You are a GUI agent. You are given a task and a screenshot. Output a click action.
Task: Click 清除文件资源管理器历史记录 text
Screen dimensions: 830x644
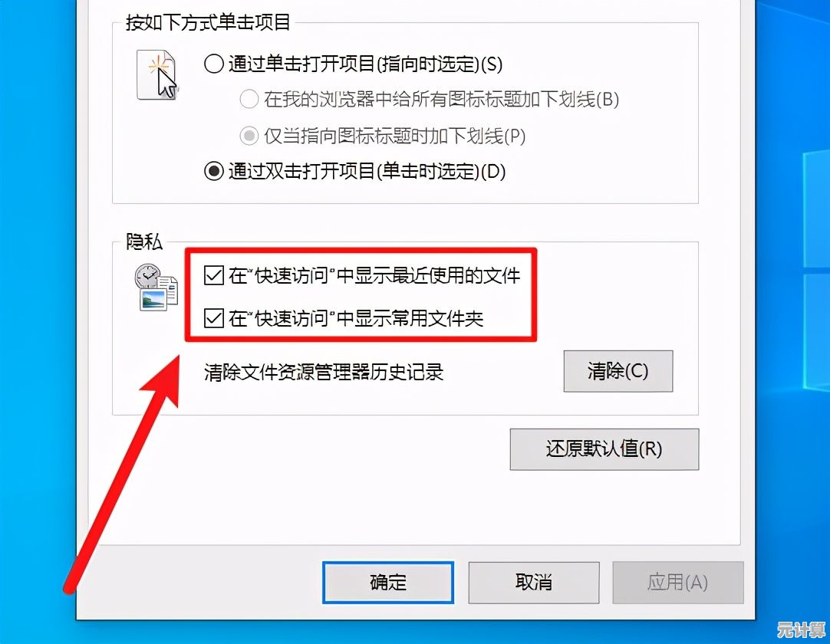[324, 372]
